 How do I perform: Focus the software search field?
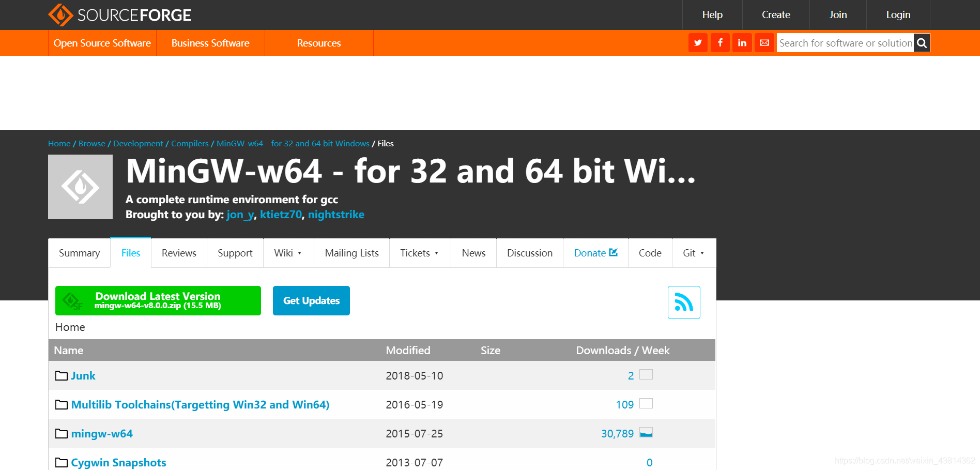[x=846, y=43]
